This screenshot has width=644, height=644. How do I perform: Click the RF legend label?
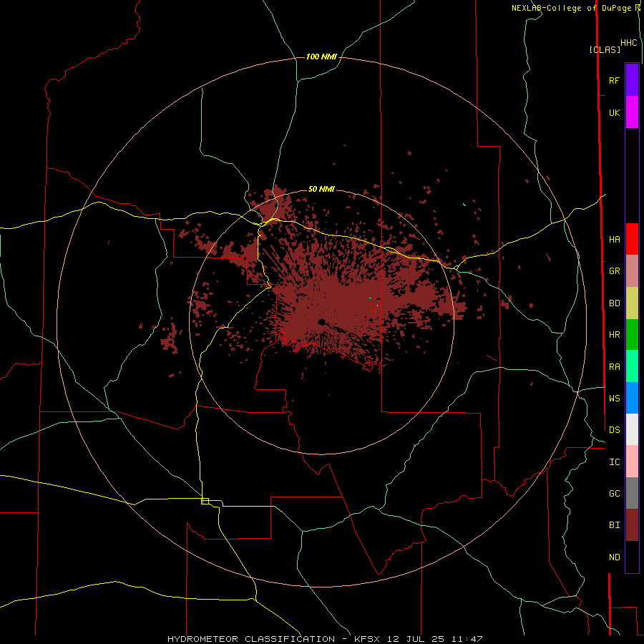pyautogui.click(x=614, y=80)
